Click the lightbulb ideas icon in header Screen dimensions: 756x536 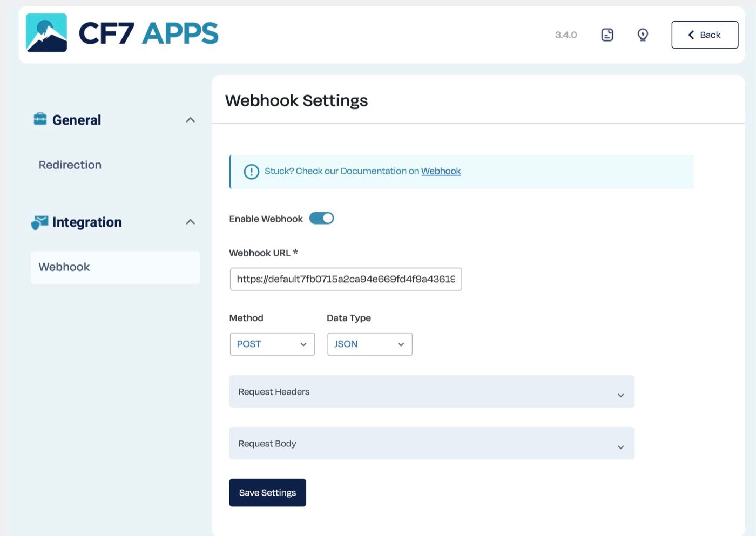pos(643,35)
